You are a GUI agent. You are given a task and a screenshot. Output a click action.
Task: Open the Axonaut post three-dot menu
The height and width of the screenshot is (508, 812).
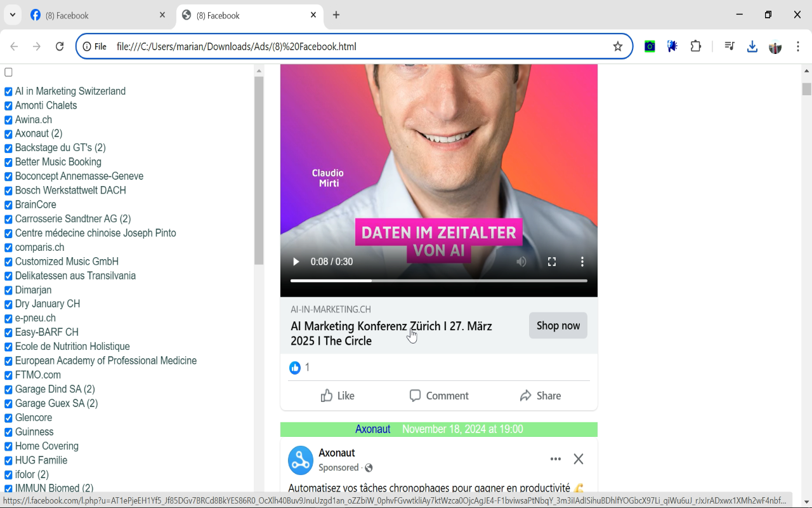click(556, 459)
